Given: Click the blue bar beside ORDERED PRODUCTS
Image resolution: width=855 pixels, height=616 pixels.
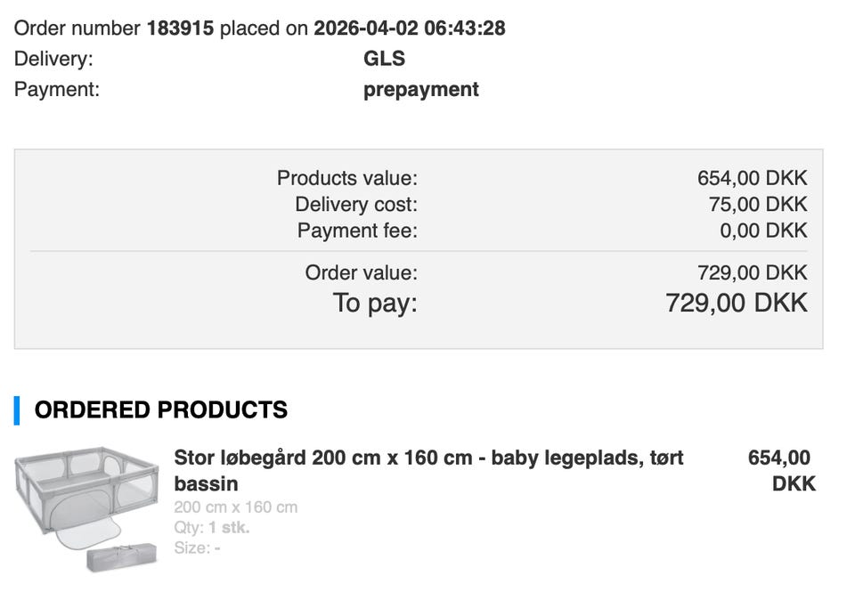Looking at the screenshot, I should point(17,410).
